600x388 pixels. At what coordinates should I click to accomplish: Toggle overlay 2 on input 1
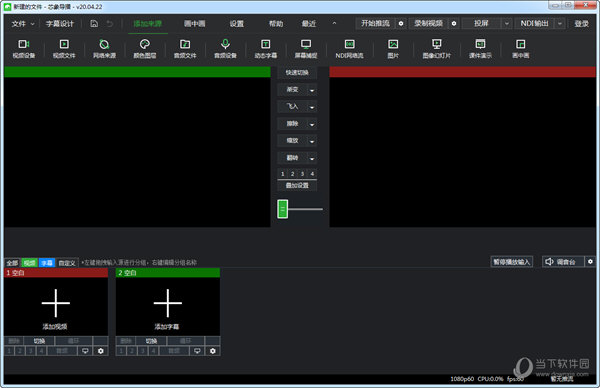(x=20, y=351)
